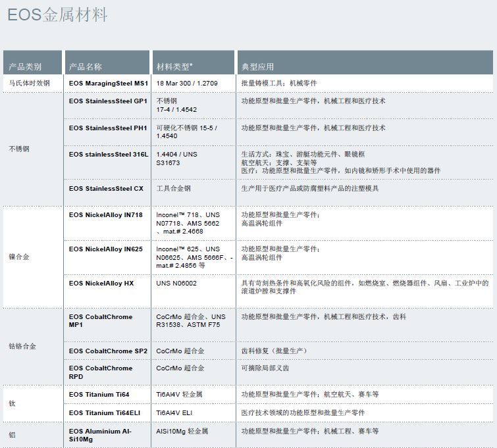Screen dimensions: 497x448
Task: Click the UNS N06002 material cell
Action: click(176, 284)
